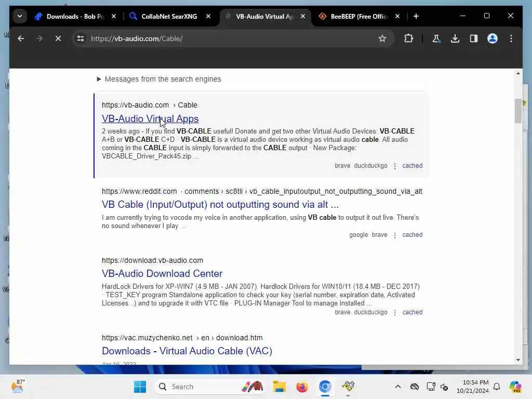The height and width of the screenshot is (399, 532).
Task: Open options menu for the reddit result
Action: pyautogui.click(x=395, y=235)
